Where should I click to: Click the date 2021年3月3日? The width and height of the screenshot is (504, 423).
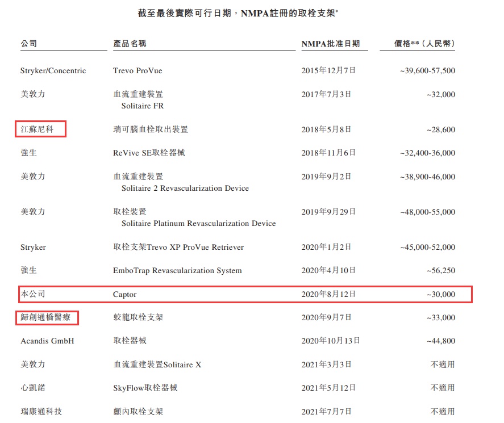(326, 365)
